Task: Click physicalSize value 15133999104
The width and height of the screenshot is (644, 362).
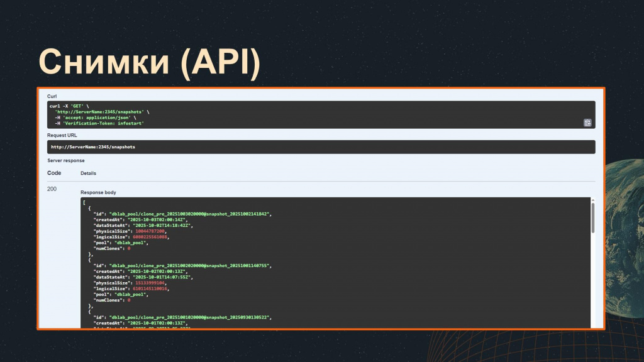Action: pyautogui.click(x=150, y=283)
